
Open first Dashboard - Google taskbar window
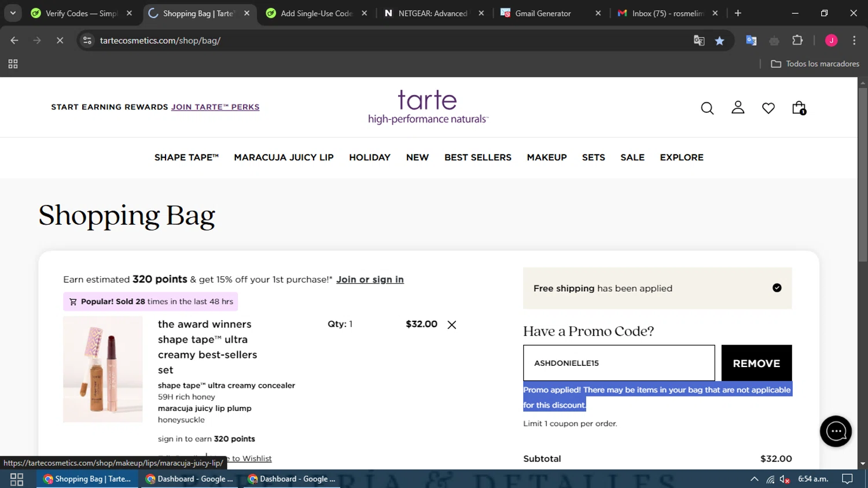pyautogui.click(x=189, y=479)
